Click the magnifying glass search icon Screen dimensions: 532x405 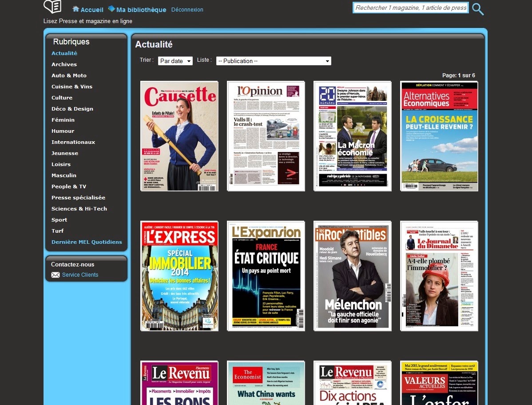click(x=478, y=9)
